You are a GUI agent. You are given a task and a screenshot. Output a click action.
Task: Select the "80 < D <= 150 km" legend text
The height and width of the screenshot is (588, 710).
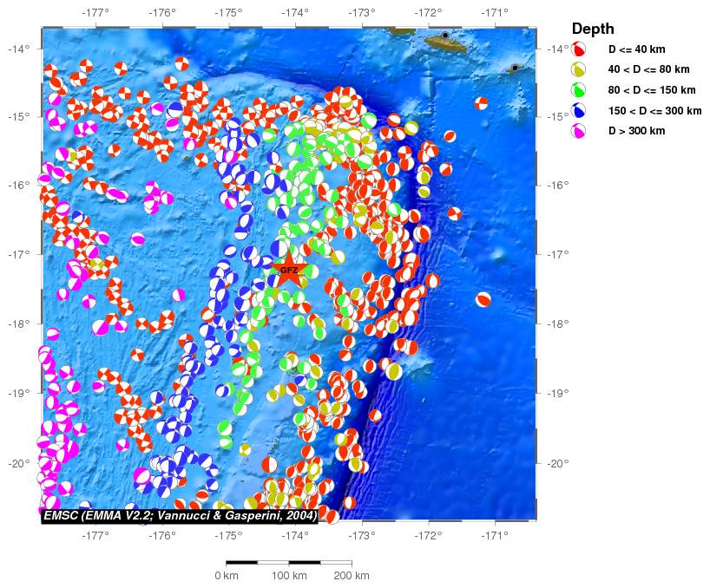coord(651,90)
